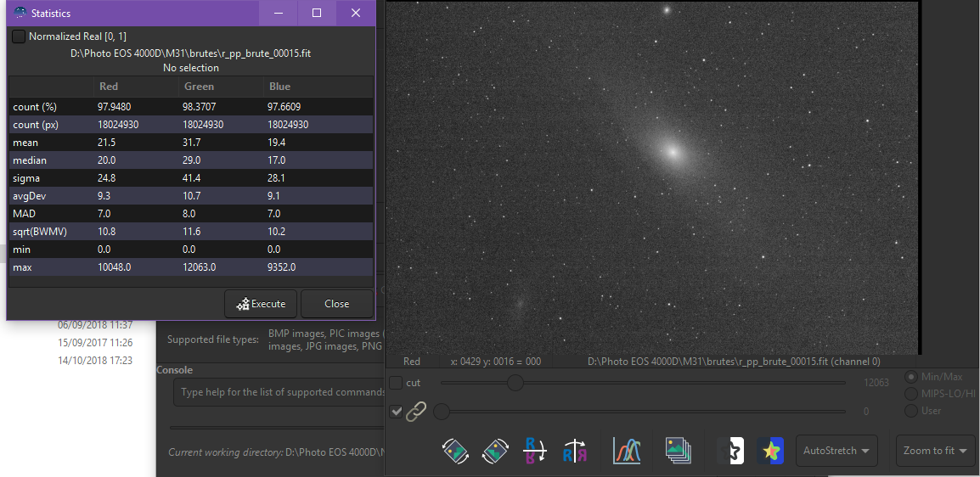Mirror image horizontally (flip about vertical axis)
Image resolution: width=980 pixels, height=477 pixels.
pos(574,450)
